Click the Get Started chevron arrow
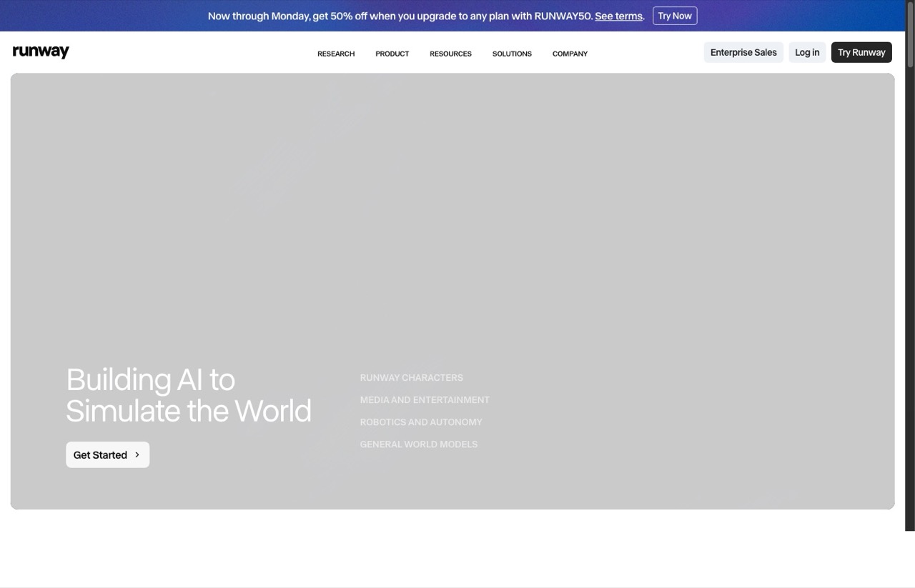This screenshot has width=915, height=588. [137, 454]
